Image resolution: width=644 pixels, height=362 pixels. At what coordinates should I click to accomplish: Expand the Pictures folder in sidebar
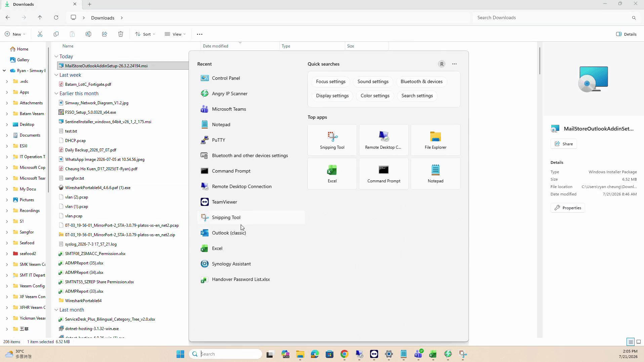point(7,200)
